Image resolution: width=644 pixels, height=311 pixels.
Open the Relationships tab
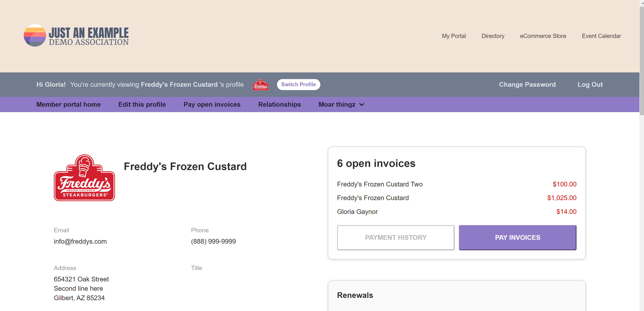[x=279, y=105]
